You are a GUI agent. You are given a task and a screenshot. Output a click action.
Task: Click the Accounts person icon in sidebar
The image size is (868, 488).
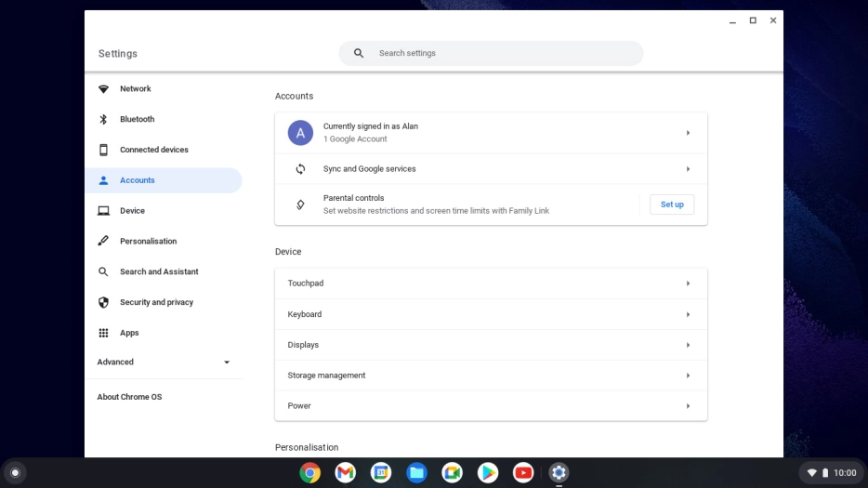click(x=103, y=180)
